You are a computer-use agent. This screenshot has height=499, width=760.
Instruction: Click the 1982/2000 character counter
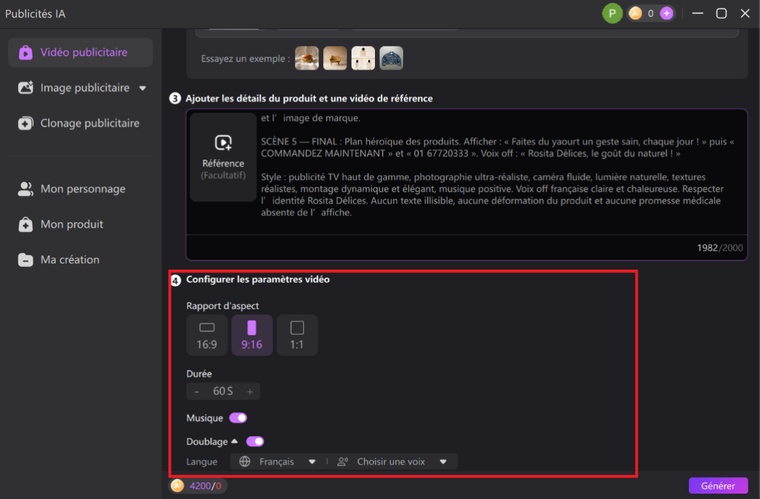719,248
